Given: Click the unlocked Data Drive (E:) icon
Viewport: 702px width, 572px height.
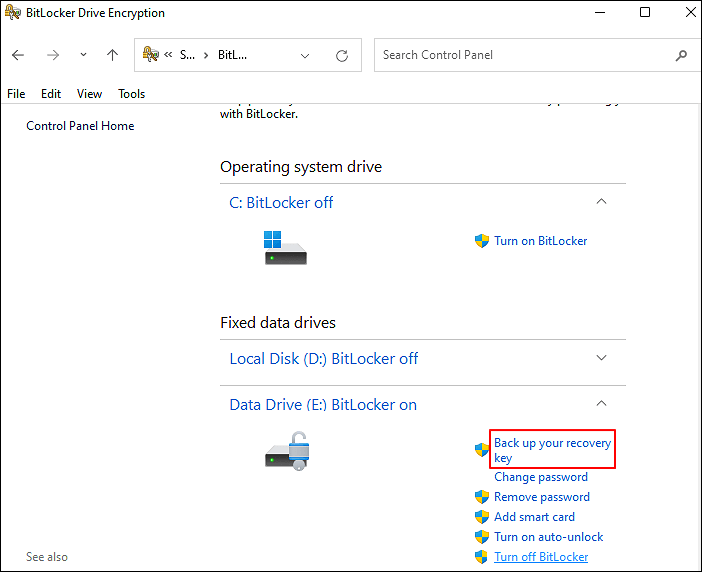Looking at the screenshot, I should (x=289, y=451).
